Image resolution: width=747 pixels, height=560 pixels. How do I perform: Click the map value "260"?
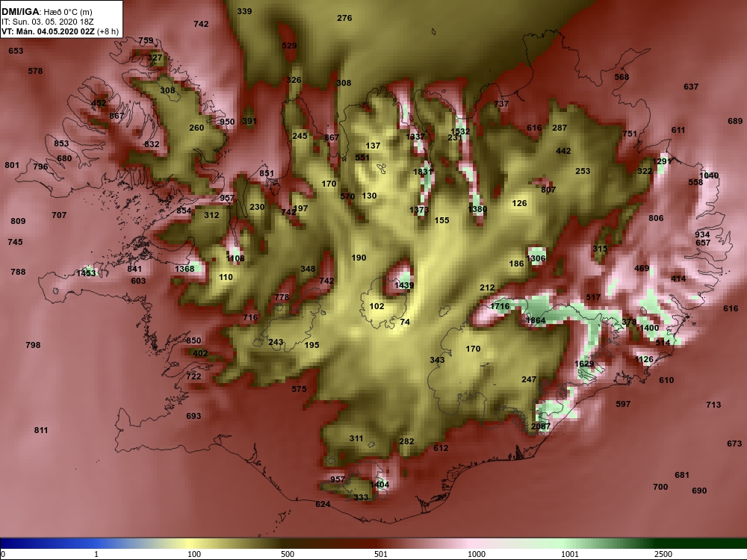pyautogui.click(x=196, y=128)
